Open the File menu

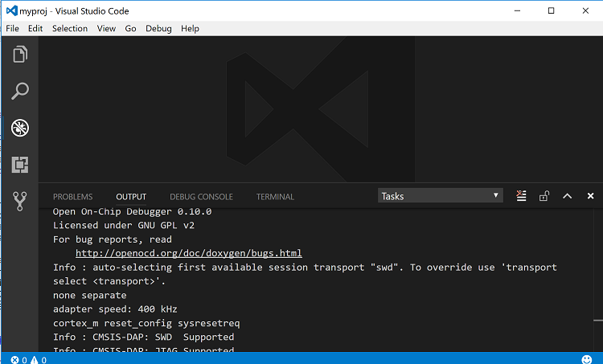click(12, 28)
